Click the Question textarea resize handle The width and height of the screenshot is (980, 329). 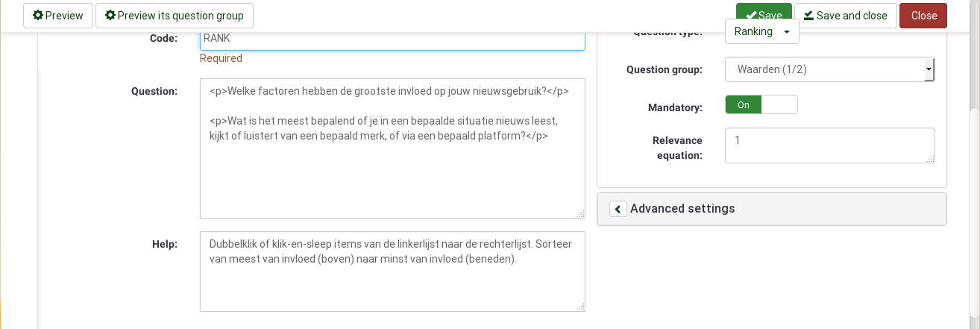(581, 214)
